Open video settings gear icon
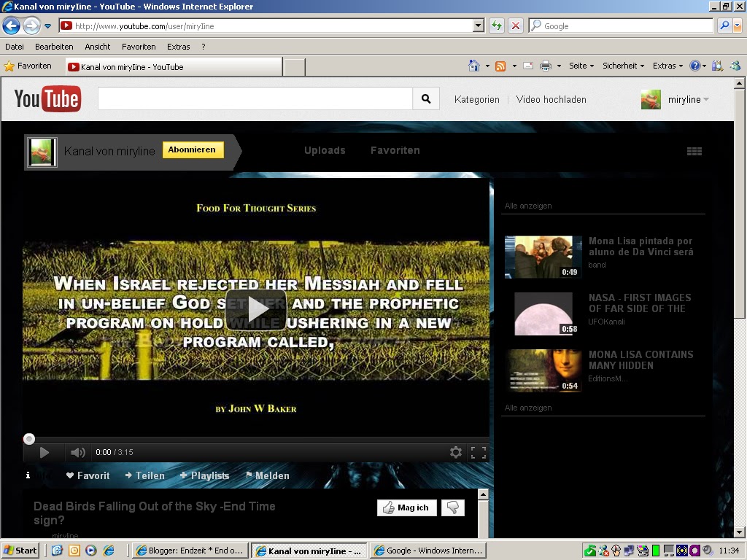 coord(456,452)
